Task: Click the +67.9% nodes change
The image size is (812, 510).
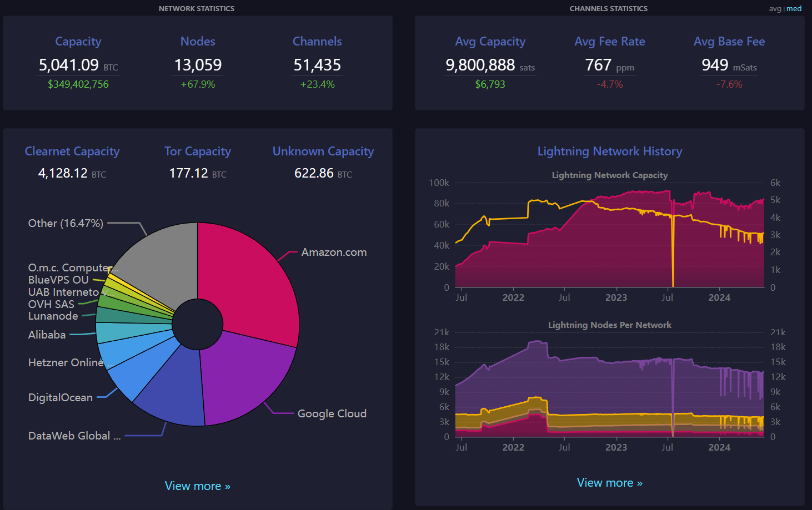Action: pos(198,84)
